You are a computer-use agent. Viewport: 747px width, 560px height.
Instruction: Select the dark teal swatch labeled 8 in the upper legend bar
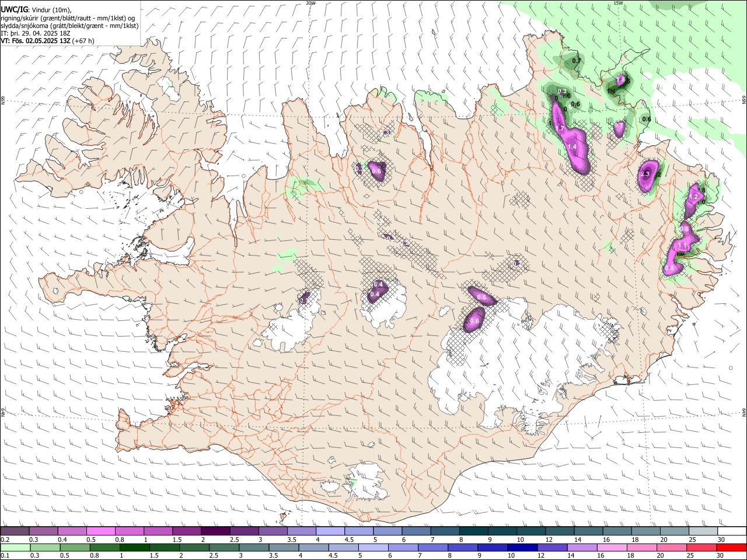point(474,531)
